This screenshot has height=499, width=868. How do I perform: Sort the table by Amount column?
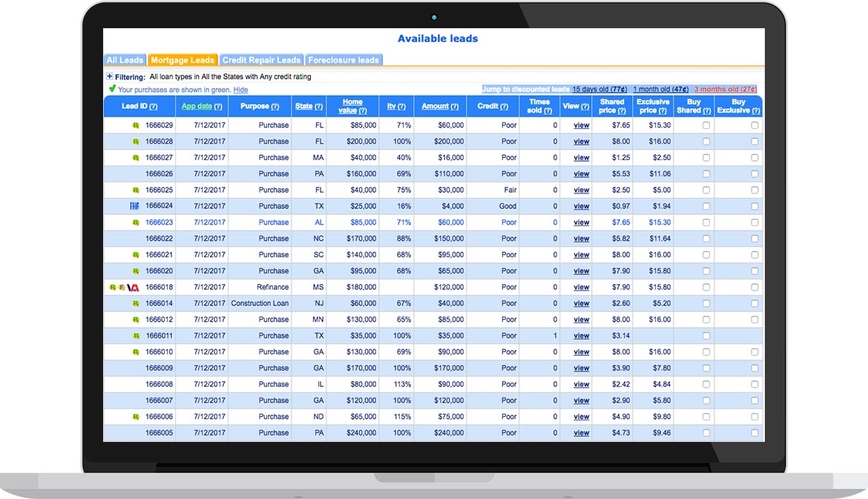[436, 106]
